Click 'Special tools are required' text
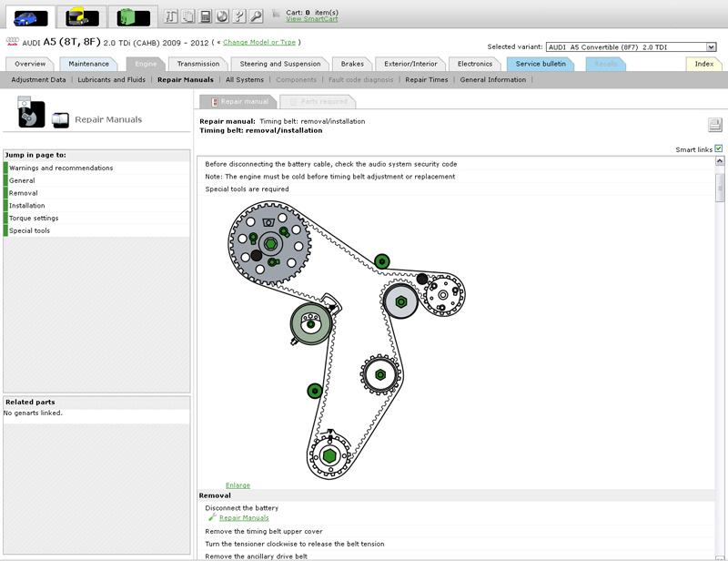 [x=247, y=189]
